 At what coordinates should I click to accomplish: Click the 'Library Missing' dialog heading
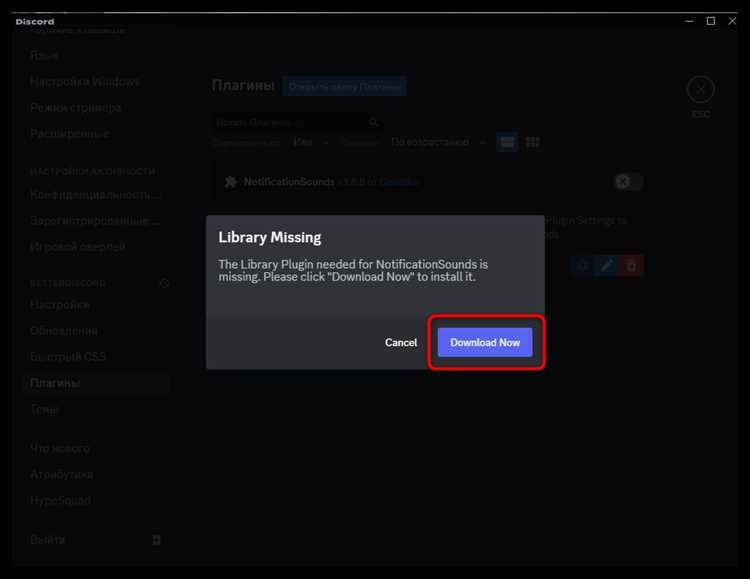point(270,237)
